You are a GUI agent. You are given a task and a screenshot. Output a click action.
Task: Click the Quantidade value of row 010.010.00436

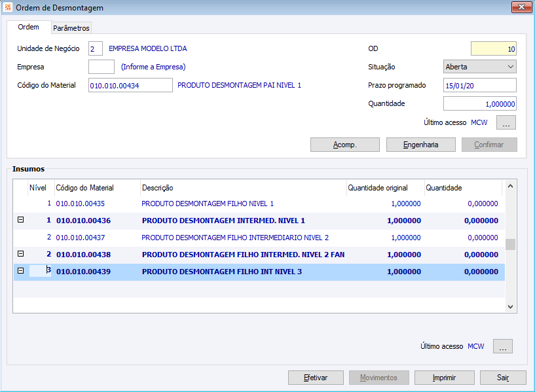click(481, 221)
